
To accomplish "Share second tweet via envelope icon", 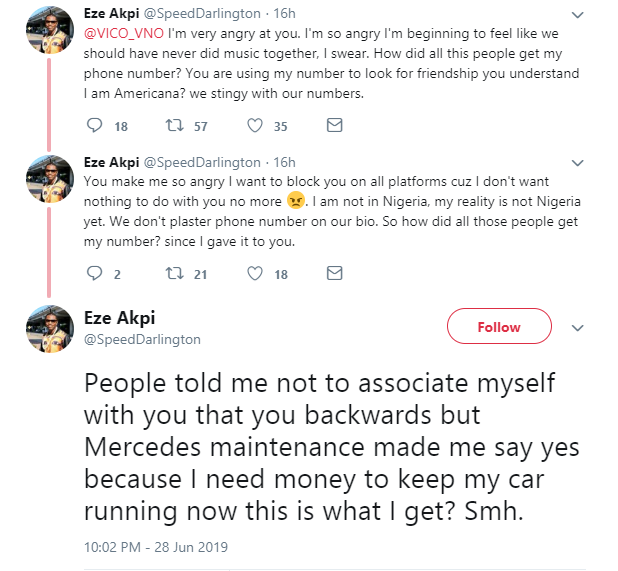I will [335, 273].
